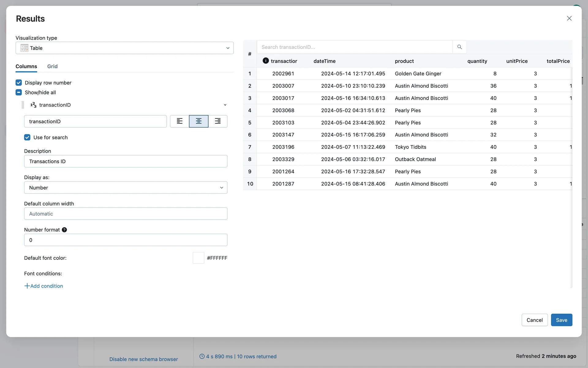Click the Cancel button
The height and width of the screenshot is (368, 588).
pos(534,320)
